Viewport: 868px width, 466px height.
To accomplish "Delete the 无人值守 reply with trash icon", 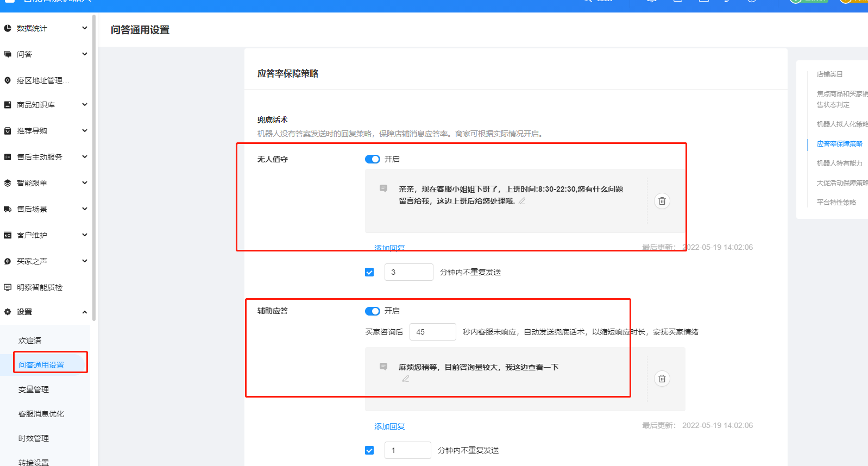I will pos(662,201).
